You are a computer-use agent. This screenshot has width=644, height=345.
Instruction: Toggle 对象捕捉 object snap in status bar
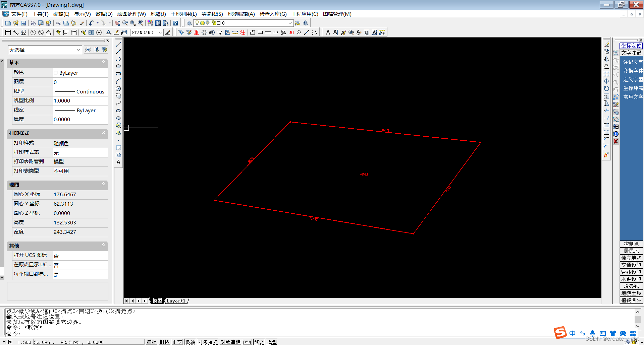[208, 342]
